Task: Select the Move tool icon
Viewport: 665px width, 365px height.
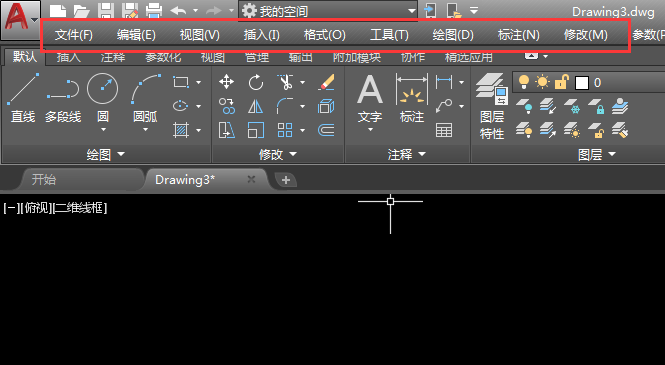Action: click(226, 82)
